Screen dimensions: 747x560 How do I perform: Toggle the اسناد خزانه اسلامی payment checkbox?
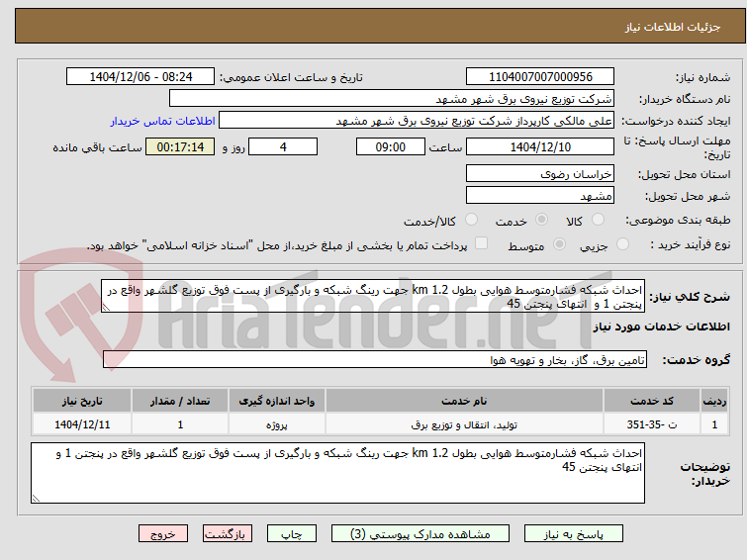coord(481,243)
